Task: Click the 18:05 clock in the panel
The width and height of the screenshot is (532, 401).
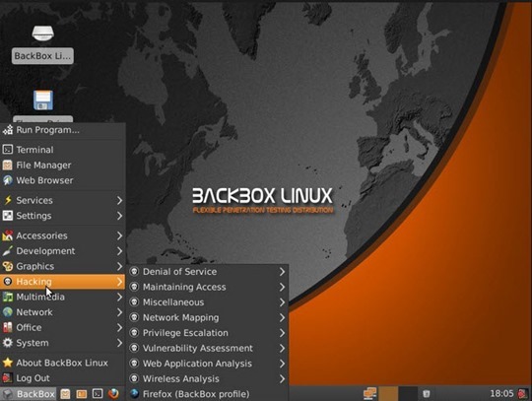Action: [x=501, y=393]
